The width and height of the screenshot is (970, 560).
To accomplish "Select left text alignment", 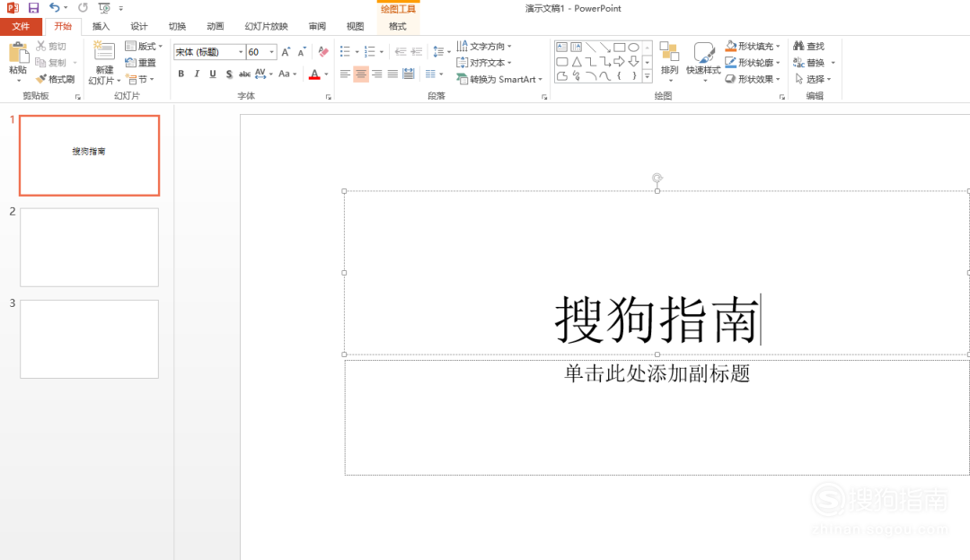I will point(345,74).
